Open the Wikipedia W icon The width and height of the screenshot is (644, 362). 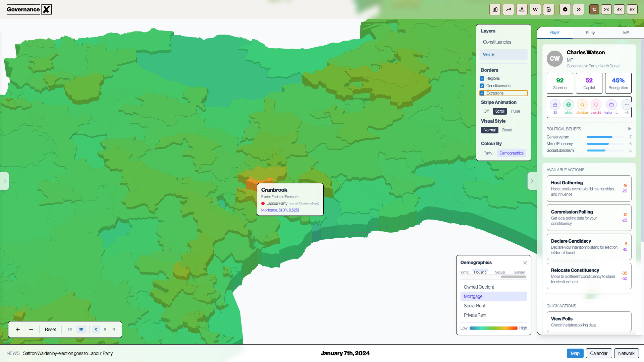pos(535,9)
